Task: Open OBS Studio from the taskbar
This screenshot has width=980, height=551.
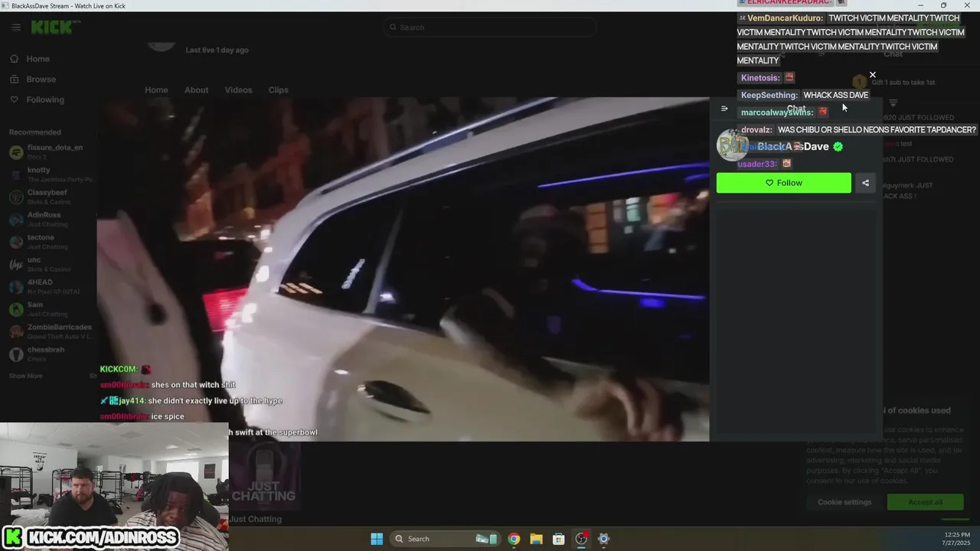Action: click(581, 539)
